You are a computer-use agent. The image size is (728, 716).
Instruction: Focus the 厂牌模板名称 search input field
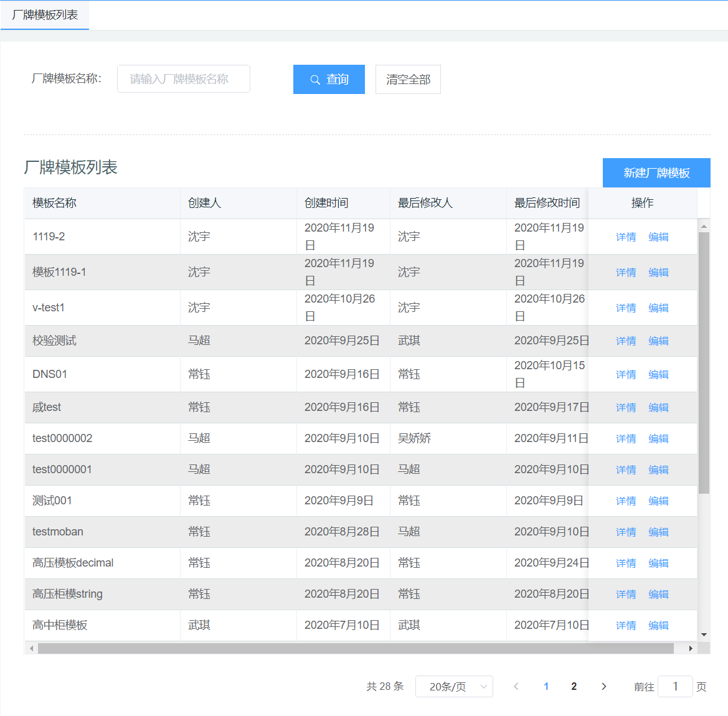point(184,79)
